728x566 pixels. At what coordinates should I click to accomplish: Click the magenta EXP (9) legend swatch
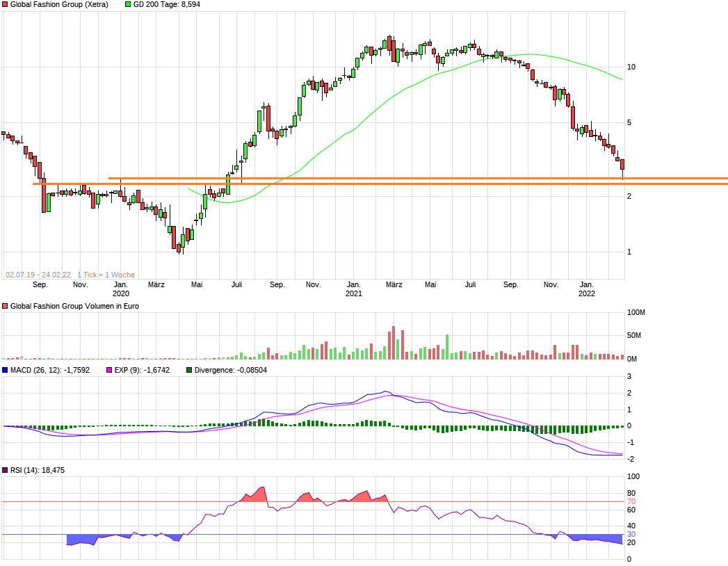pos(110,370)
